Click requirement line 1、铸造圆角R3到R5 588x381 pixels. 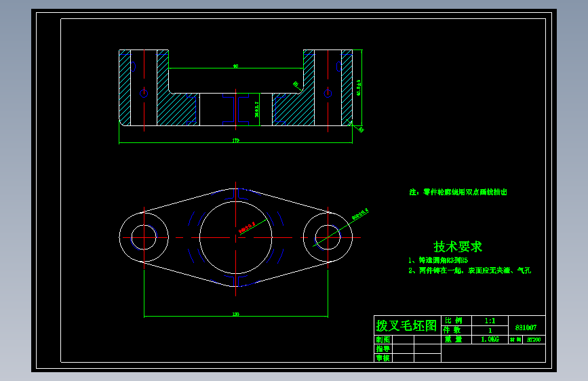[x=438, y=260]
